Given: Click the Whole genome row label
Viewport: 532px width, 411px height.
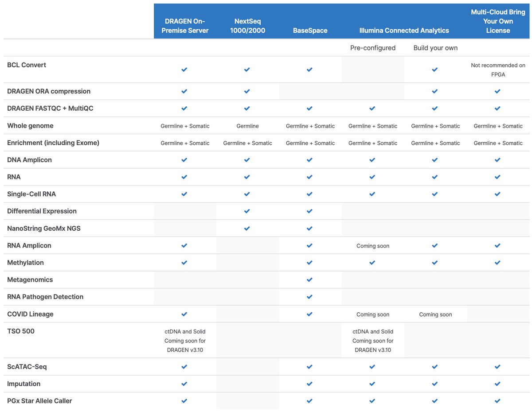Looking at the screenshot, I should click(x=30, y=126).
